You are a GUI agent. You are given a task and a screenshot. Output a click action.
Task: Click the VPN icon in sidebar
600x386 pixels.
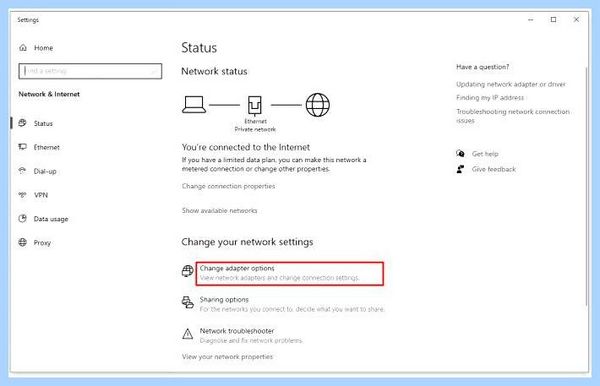coord(23,195)
